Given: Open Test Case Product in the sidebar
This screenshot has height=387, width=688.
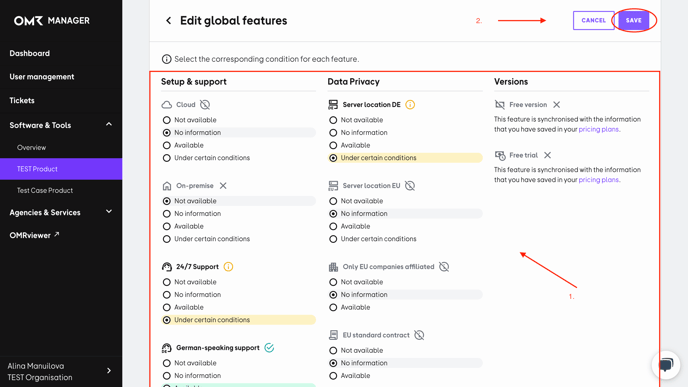Looking at the screenshot, I should tap(45, 190).
